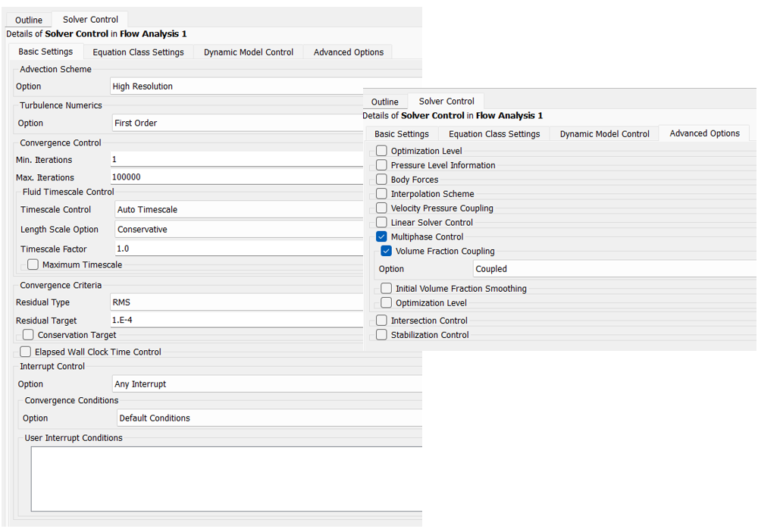Select the Outline tab in right panel
758x532 pixels.
click(384, 102)
